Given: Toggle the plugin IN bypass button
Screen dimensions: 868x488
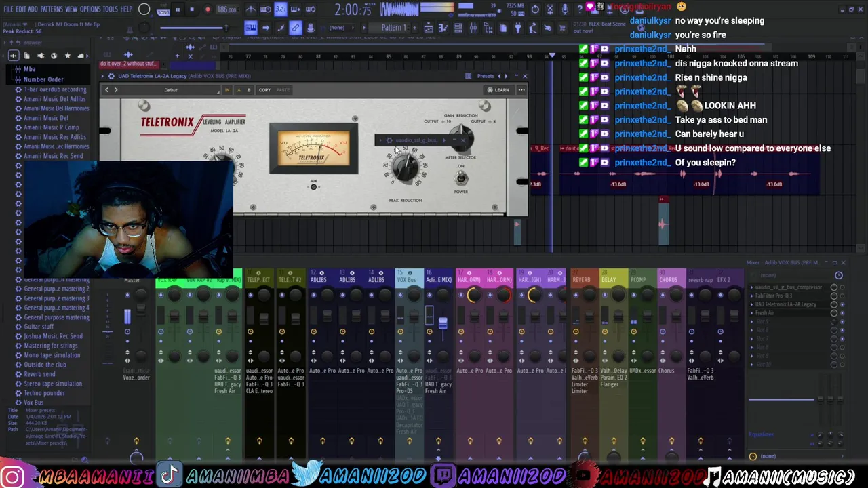Looking at the screenshot, I should tap(227, 90).
